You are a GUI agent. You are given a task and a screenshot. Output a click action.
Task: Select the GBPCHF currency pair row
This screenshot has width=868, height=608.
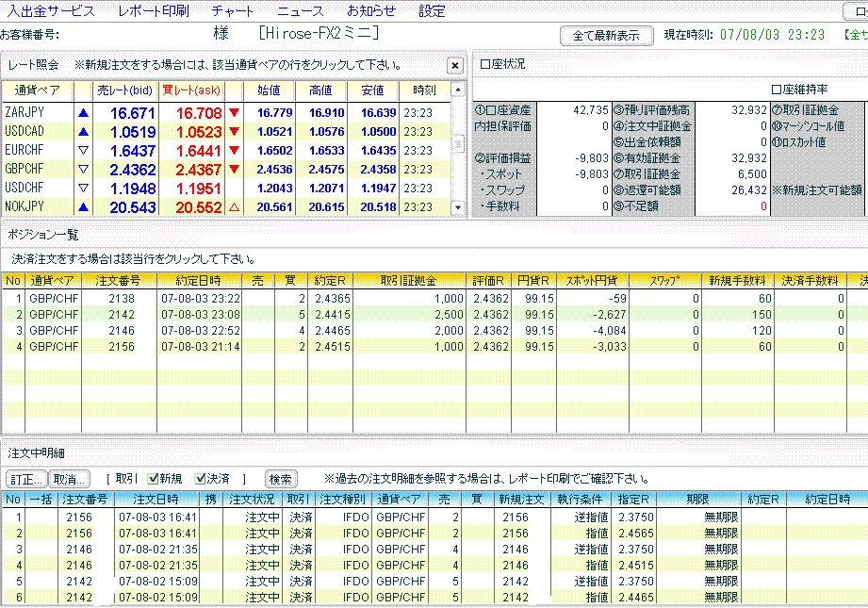pyautogui.click(x=227, y=170)
